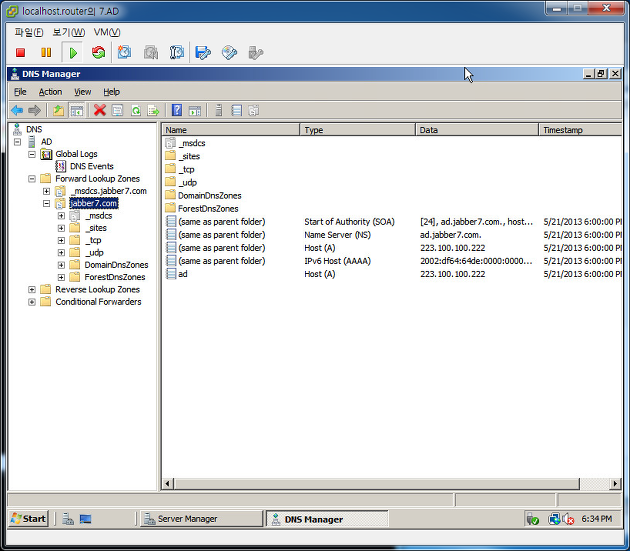Viewport: 630px width, 551px height.
Task: Open the Help menu
Action: [111, 92]
